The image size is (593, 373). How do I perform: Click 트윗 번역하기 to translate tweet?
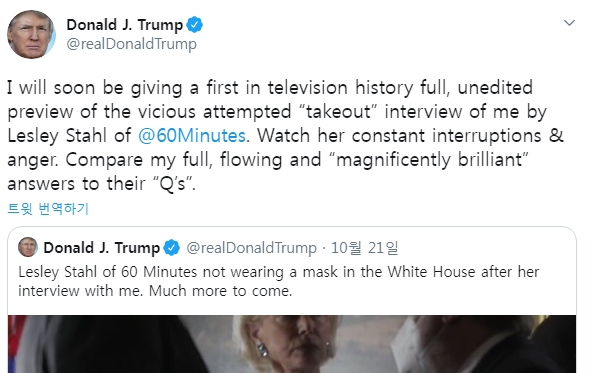tap(48, 208)
